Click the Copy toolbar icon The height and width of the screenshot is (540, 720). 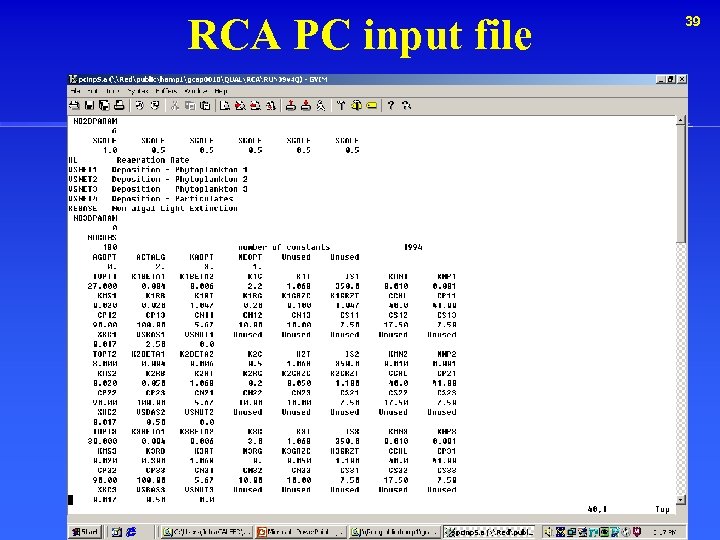click(190, 106)
